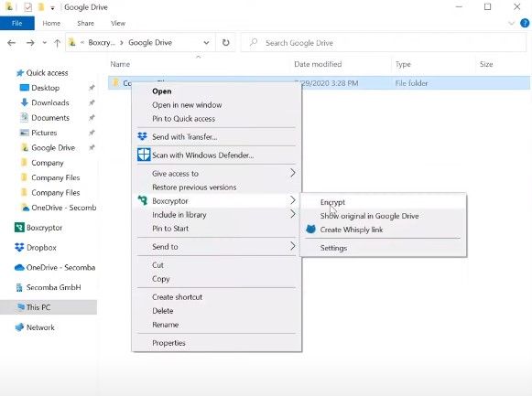The image size is (532, 396).
Task: Go back with the back arrow
Action: tap(12, 43)
